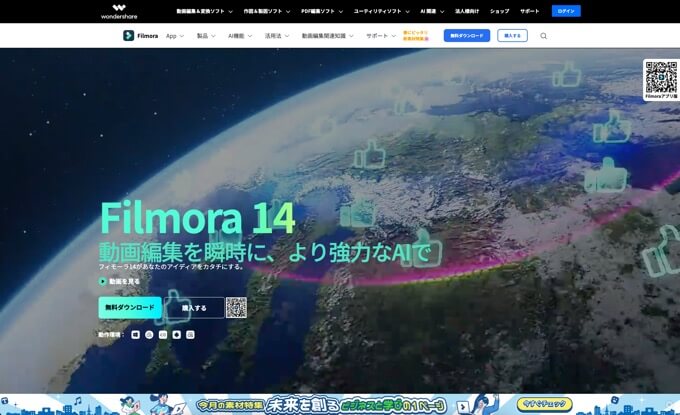Open サポート in top black menu
This screenshot has width=680, height=415.
[530, 11]
